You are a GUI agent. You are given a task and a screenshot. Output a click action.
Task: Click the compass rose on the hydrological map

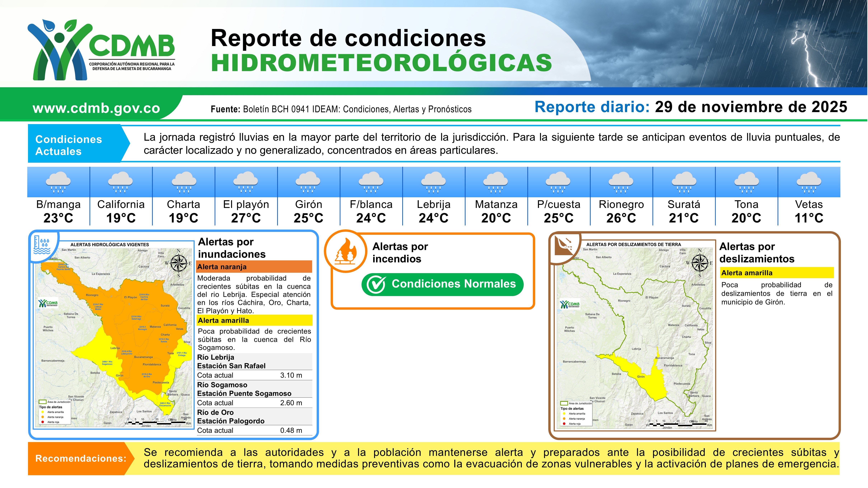click(x=179, y=263)
